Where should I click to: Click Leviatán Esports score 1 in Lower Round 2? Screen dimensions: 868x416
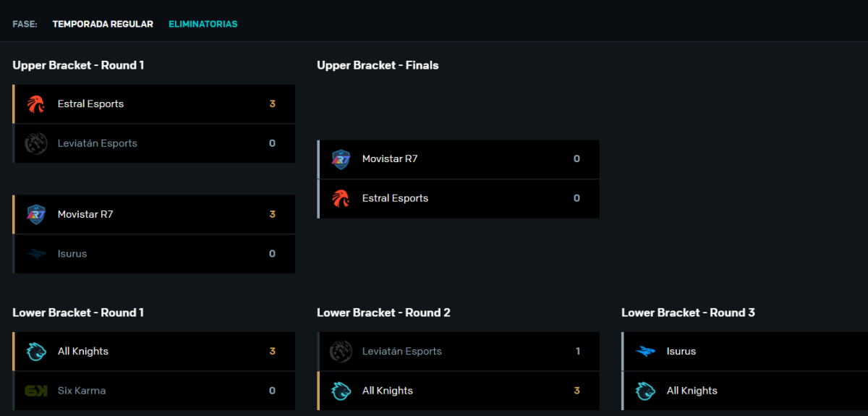(x=578, y=352)
